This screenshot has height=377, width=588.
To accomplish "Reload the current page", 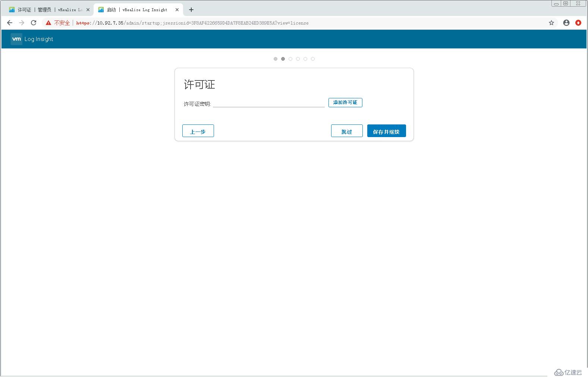I will pyautogui.click(x=34, y=23).
